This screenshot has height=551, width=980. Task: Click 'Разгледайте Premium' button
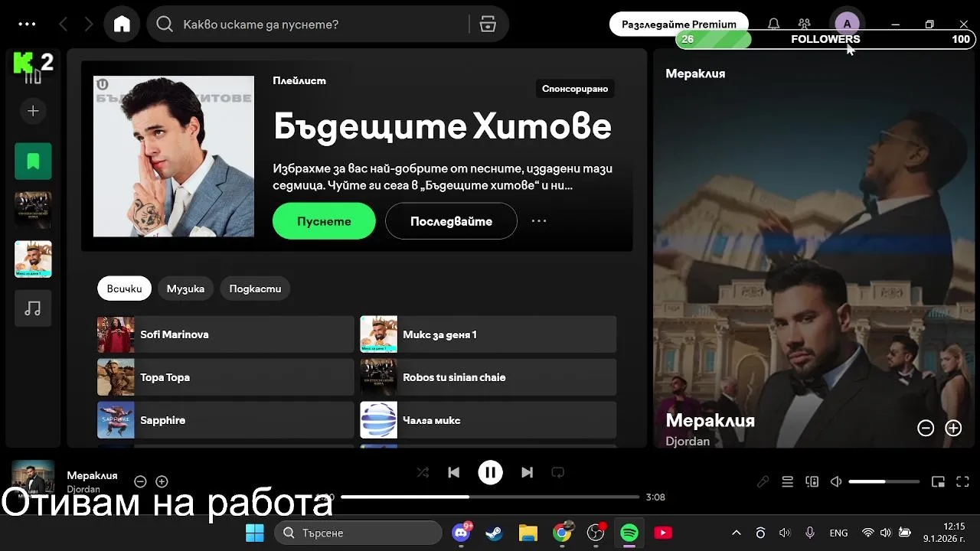[x=679, y=24]
